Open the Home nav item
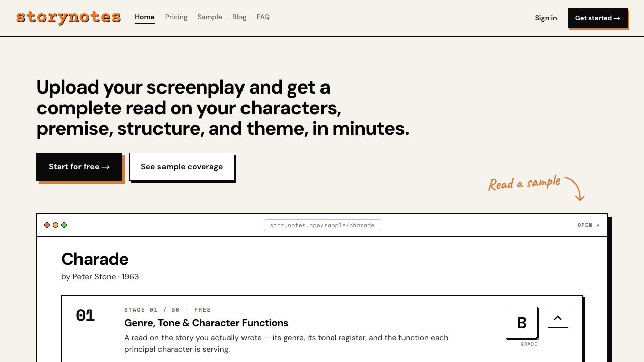The image size is (644, 362). [x=145, y=17]
